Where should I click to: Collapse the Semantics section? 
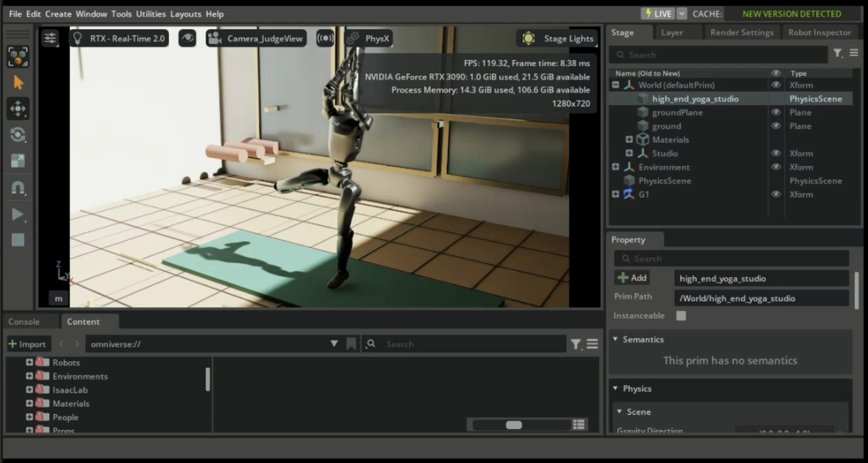point(615,339)
